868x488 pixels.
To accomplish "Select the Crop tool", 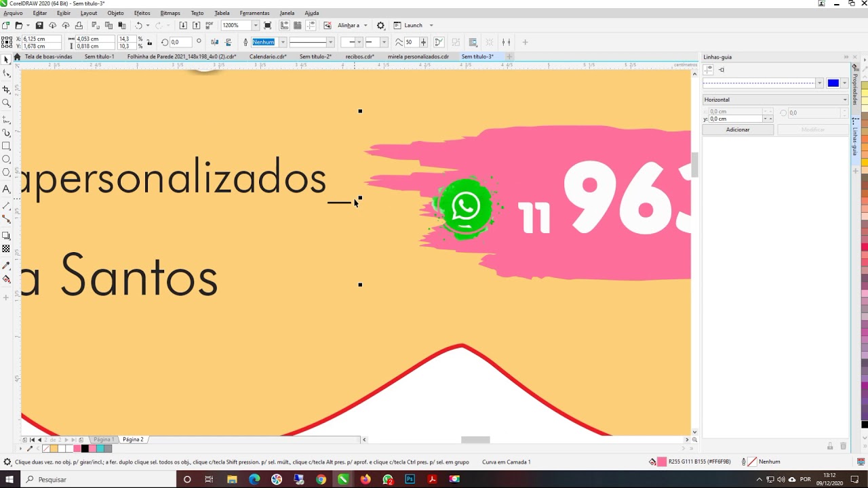I will [x=6, y=89].
